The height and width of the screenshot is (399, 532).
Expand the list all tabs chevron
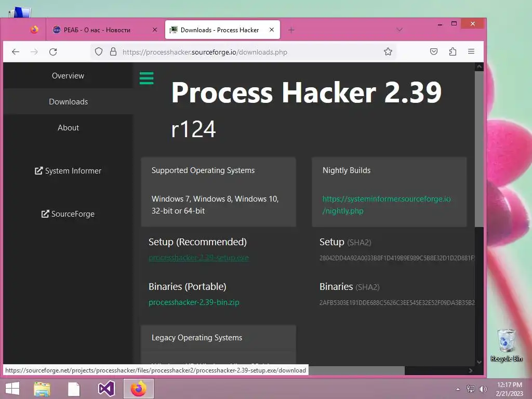(400, 30)
